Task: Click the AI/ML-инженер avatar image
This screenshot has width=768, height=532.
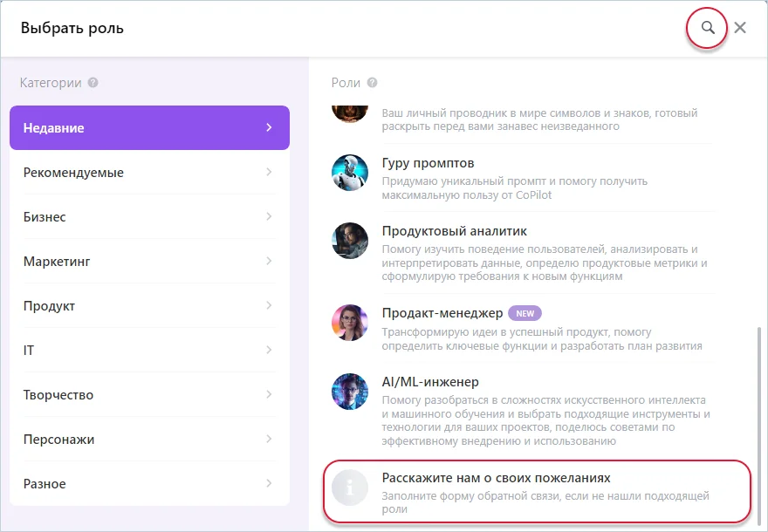Action: pyautogui.click(x=350, y=392)
